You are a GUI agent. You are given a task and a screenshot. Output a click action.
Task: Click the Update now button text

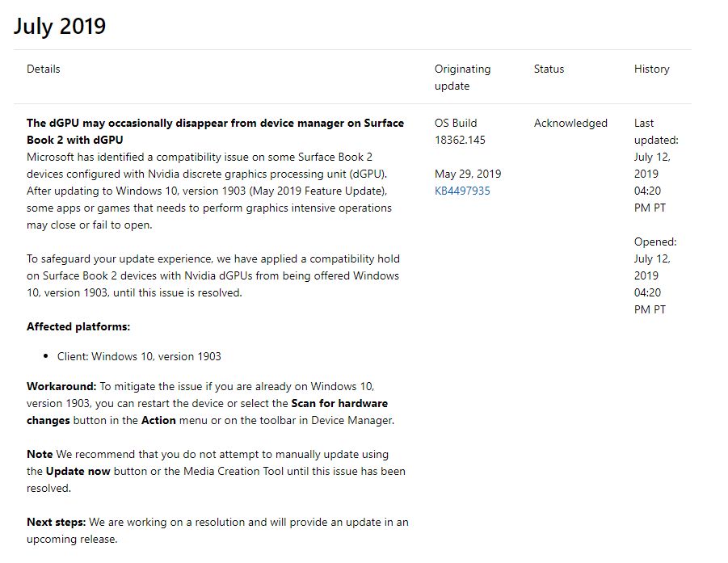80,471
